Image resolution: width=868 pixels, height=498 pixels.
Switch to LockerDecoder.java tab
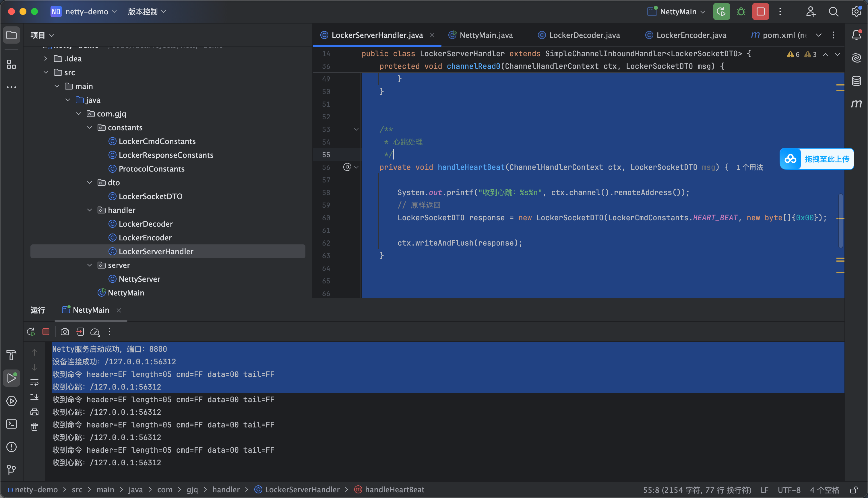click(579, 35)
